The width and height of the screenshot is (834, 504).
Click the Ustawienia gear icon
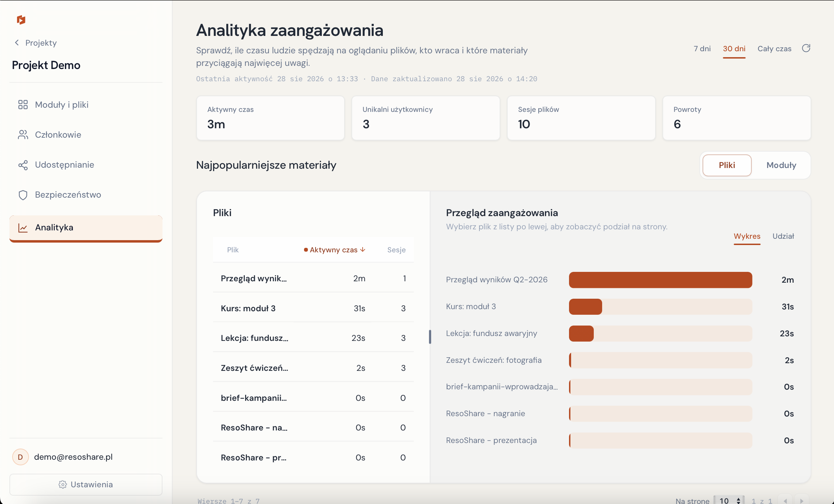pyautogui.click(x=63, y=484)
